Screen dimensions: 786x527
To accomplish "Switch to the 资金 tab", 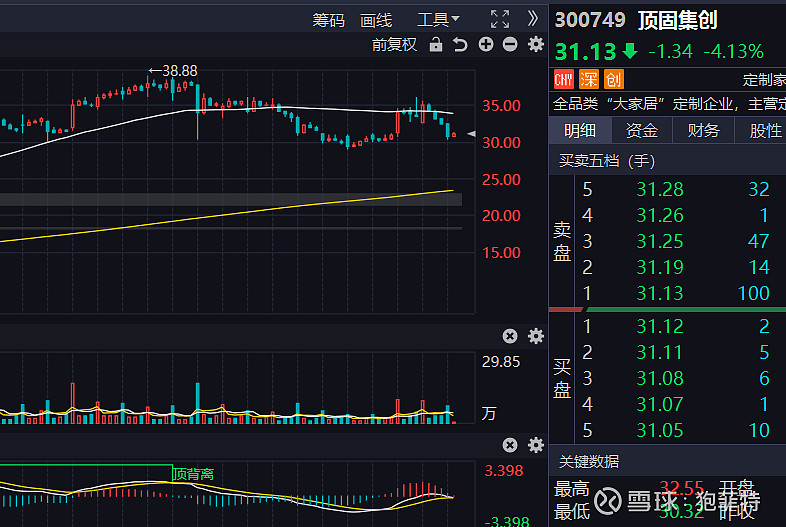I will point(642,130).
